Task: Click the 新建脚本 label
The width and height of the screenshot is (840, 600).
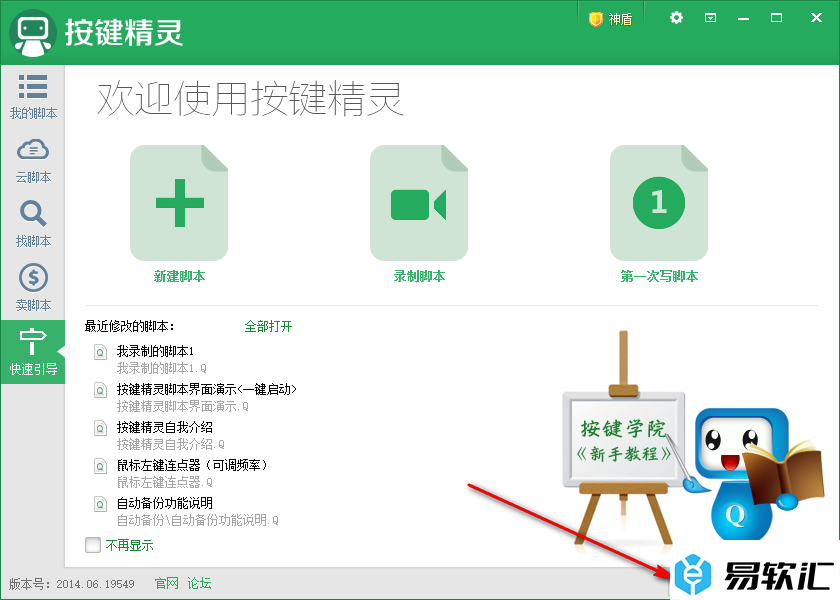Action: point(179,276)
